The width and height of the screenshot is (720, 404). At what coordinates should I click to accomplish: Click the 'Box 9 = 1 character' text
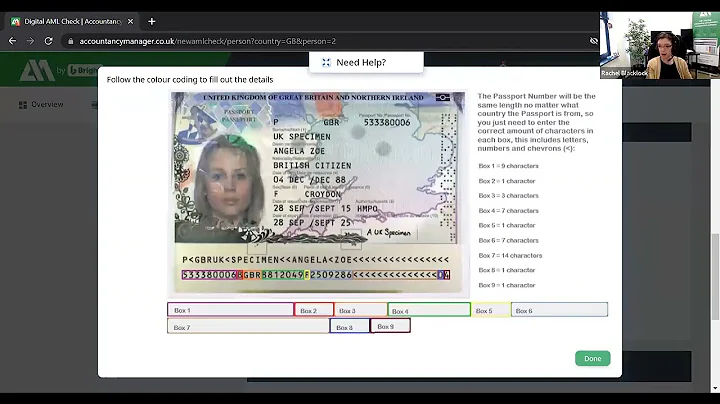507,285
